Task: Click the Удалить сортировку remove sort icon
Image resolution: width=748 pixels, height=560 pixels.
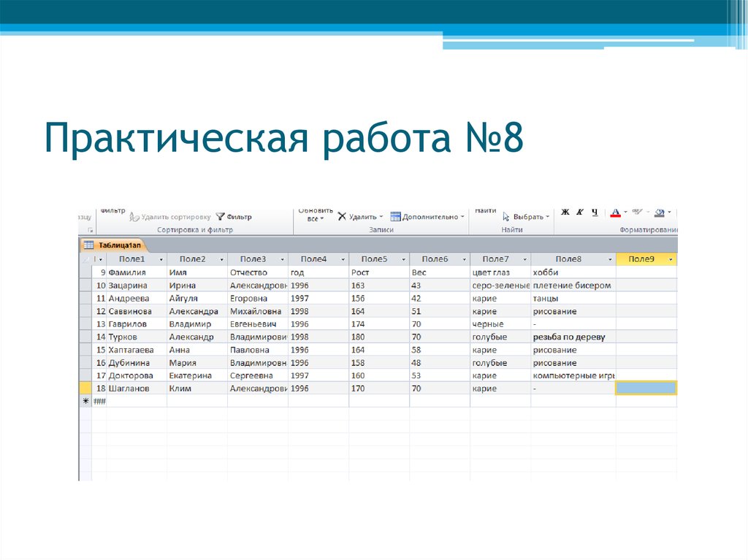Action: tap(134, 217)
